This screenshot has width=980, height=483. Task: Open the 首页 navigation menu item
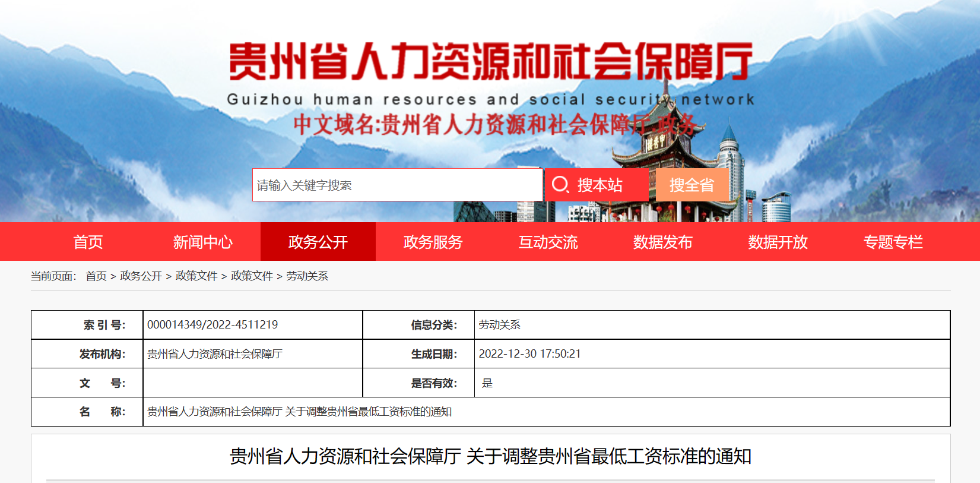click(x=88, y=242)
